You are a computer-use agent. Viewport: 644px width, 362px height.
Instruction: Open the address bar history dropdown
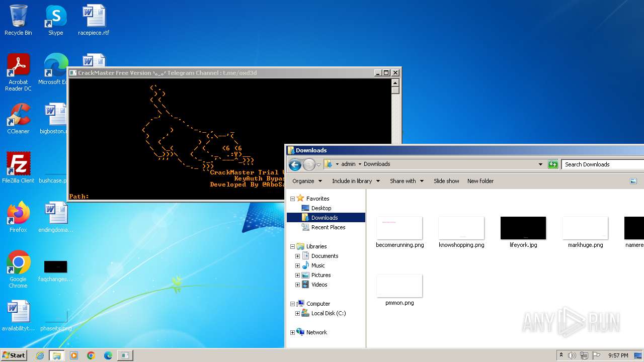(x=540, y=164)
